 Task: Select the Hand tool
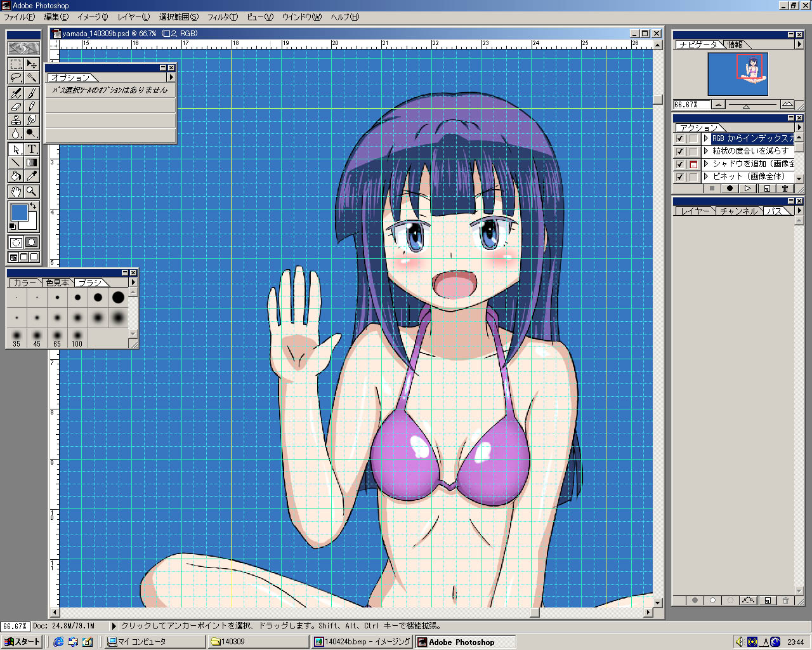(x=16, y=191)
